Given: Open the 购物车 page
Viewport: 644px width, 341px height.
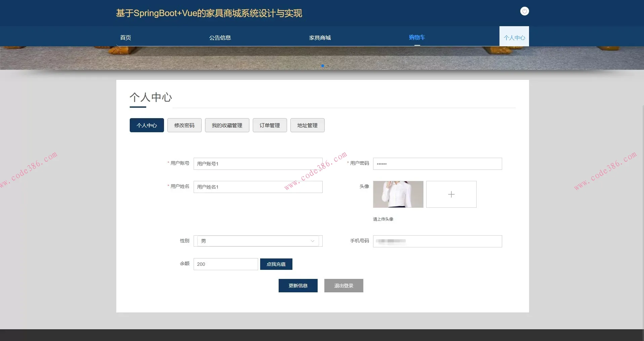Looking at the screenshot, I should 417,37.
